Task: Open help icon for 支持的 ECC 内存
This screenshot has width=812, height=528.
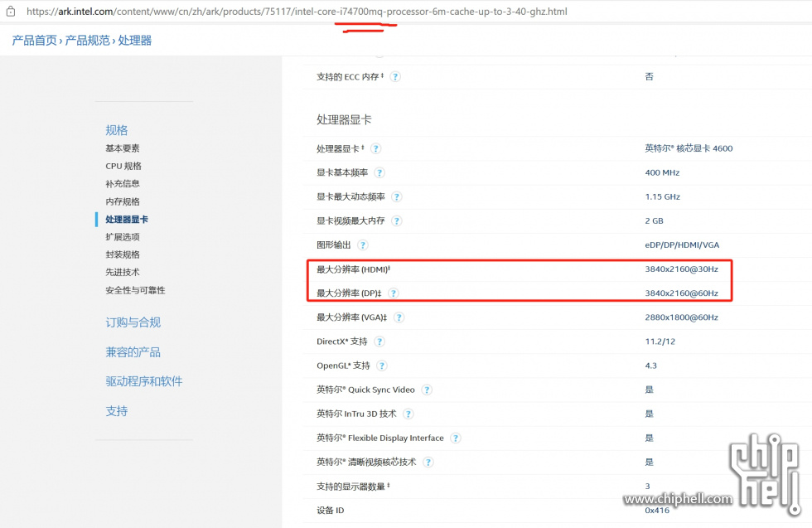Action: pos(395,77)
